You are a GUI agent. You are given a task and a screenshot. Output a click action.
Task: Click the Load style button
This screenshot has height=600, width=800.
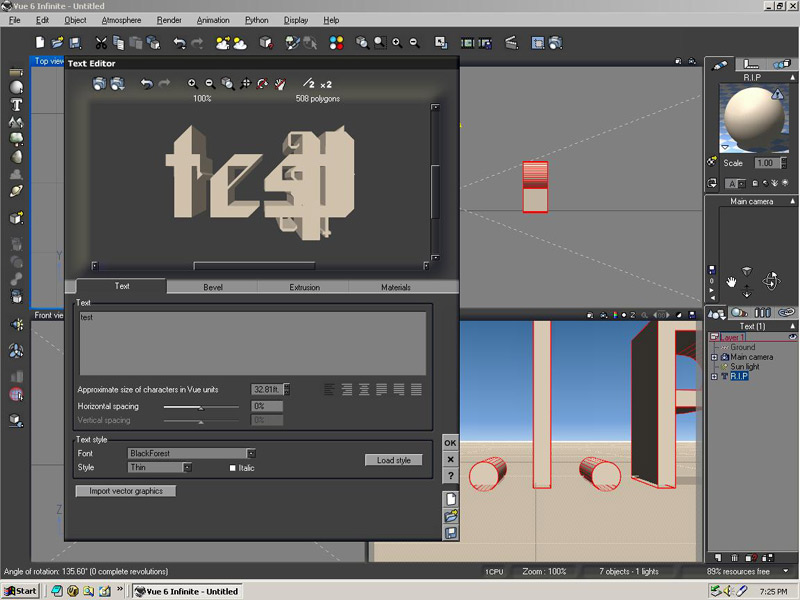click(x=393, y=460)
